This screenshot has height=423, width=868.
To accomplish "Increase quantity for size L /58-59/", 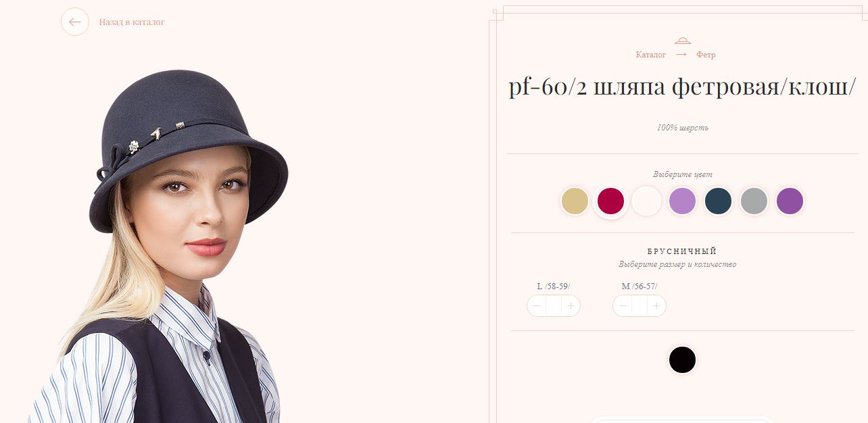I will (571, 306).
